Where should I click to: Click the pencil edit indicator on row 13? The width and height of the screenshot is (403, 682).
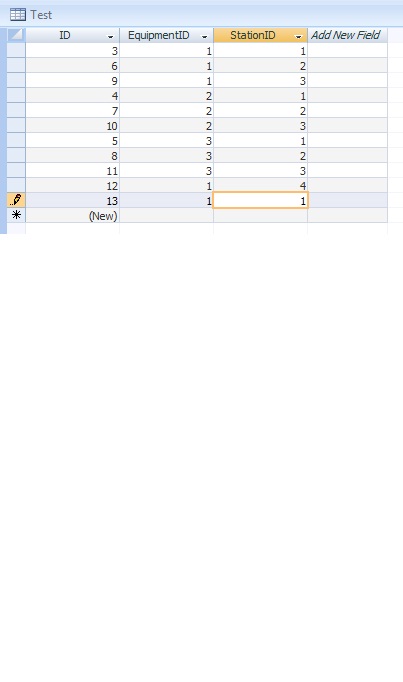point(16,200)
